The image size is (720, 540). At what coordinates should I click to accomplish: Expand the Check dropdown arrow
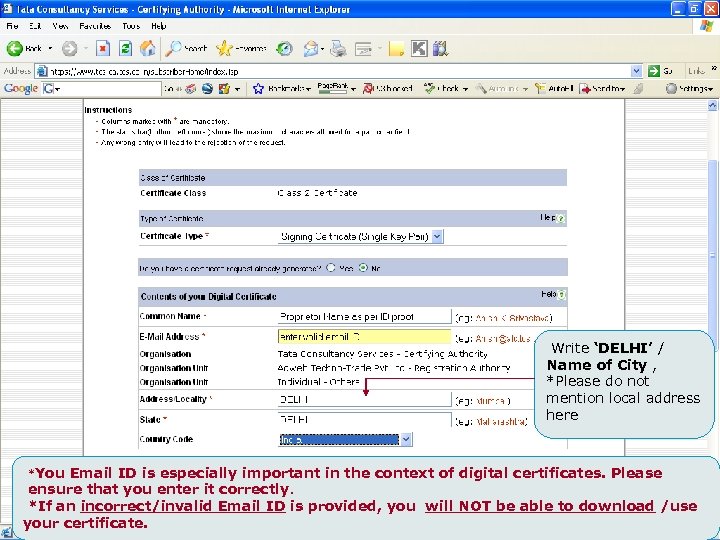(465, 89)
